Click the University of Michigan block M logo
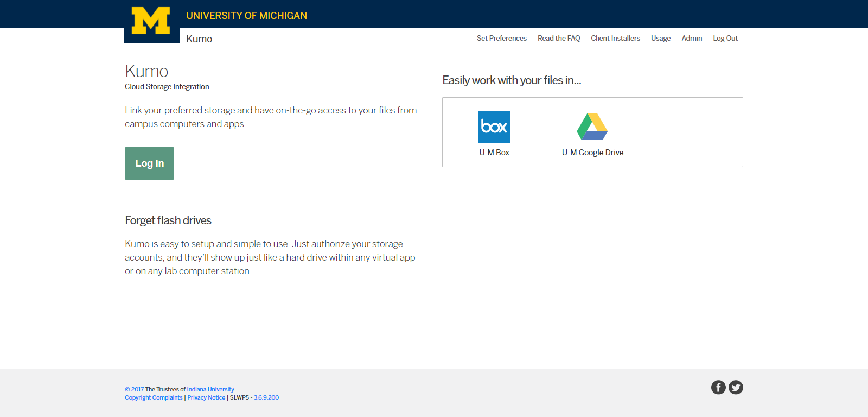 coord(151,21)
